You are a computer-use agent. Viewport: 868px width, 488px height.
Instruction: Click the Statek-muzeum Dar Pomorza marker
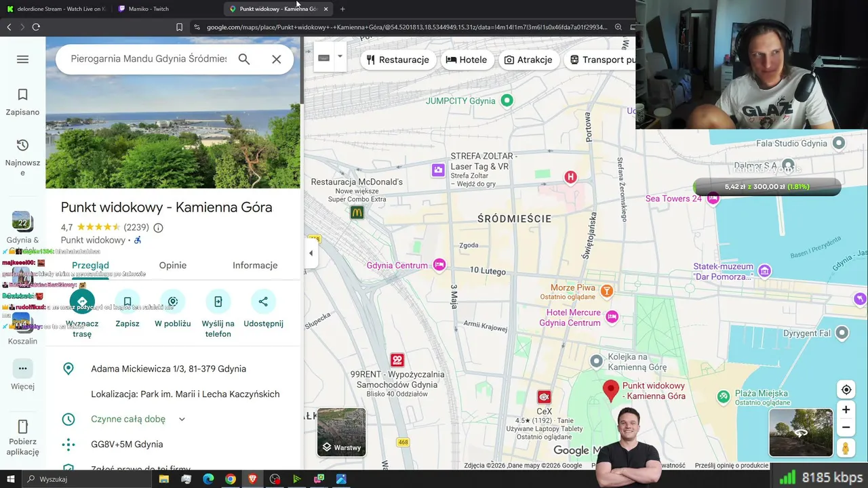[765, 271]
